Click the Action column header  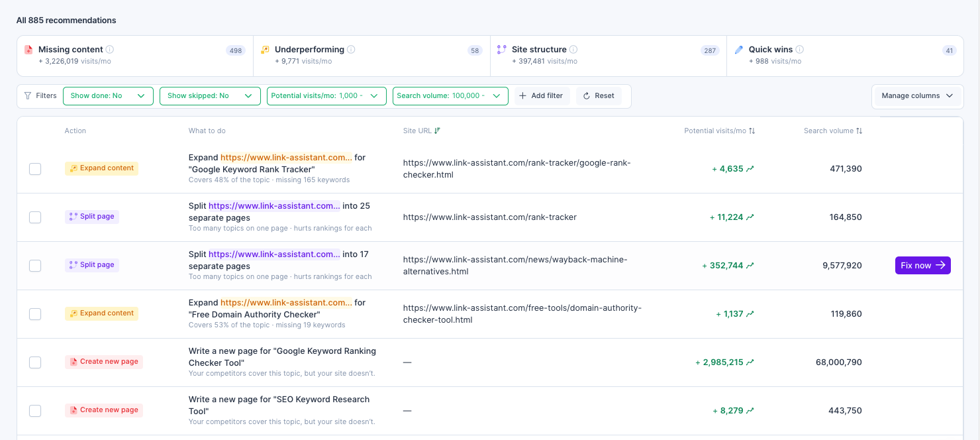click(x=75, y=131)
